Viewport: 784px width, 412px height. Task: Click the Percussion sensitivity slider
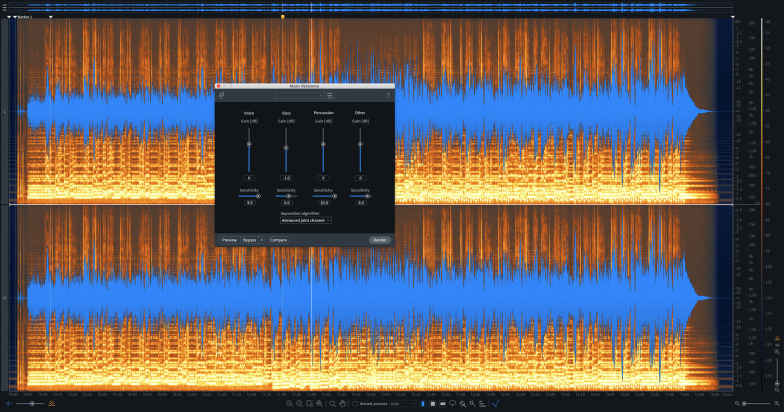[330, 196]
